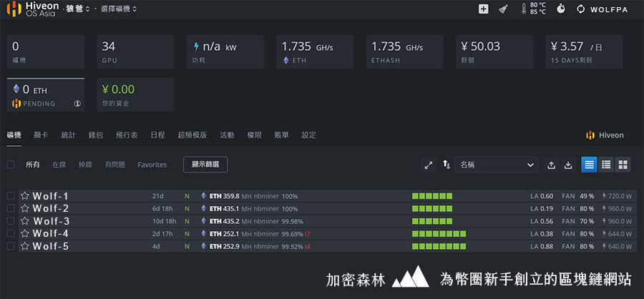Screen dimensions: 644x299
Task: Check the Wolf-4 row checkbox
Action: click(11, 234)
